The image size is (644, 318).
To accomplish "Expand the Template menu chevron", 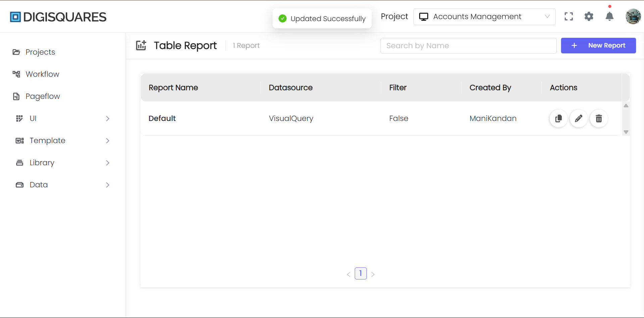I will coord(108,140).
